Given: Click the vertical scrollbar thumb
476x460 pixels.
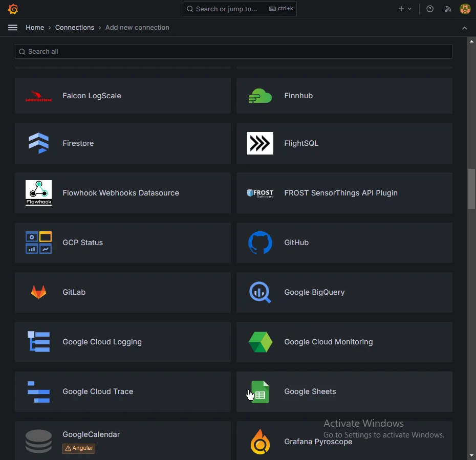Looking at the screenshot, I should point(471,188).
